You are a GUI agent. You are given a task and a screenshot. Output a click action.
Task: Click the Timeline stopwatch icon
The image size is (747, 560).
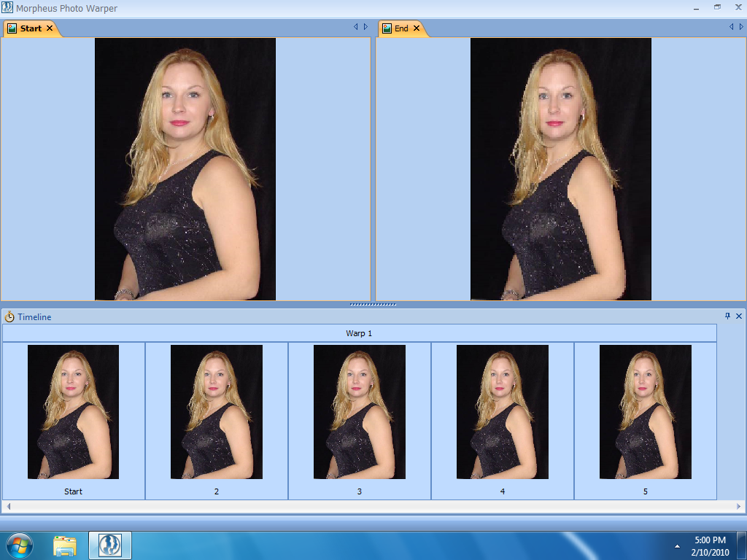(9, 316)
